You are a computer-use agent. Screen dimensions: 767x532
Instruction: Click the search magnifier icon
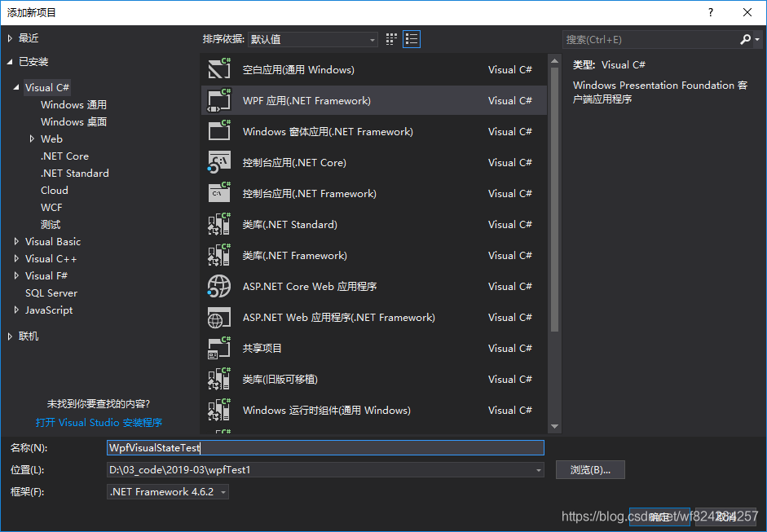(745, 39)
